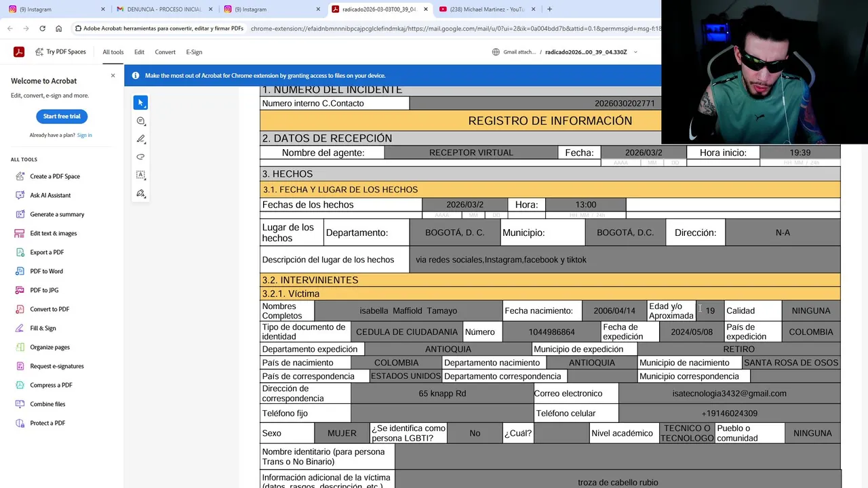Viewport: 868px width, 488px height.
Task: Click document number 1044986864
Action: (x=551, y=332)
